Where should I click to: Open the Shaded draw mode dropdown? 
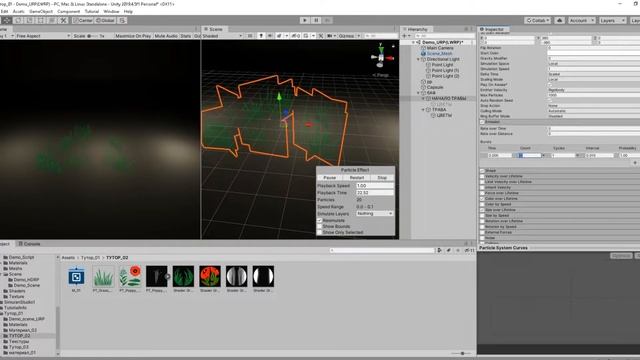point(222,36)
